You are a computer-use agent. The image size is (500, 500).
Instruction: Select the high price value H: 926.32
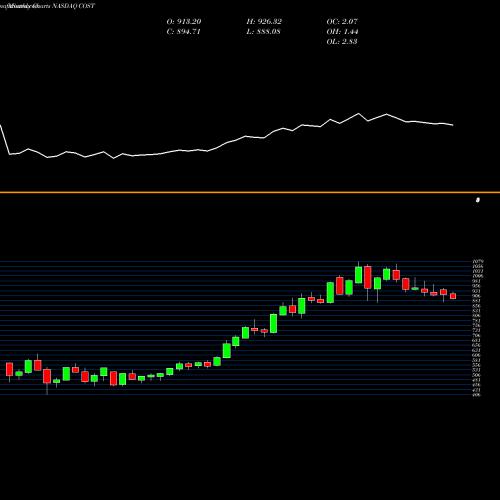[x=264, y=22]
